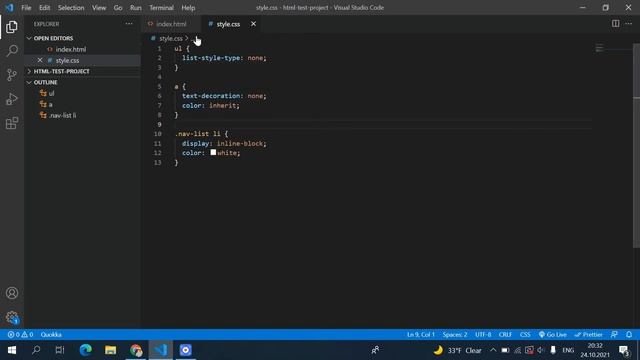Open the volume control in tray

(541, 350)
